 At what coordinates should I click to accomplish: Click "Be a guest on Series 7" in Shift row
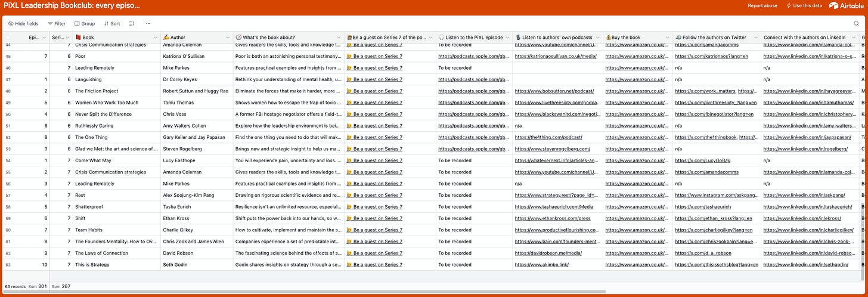click(x=374, y=218)
